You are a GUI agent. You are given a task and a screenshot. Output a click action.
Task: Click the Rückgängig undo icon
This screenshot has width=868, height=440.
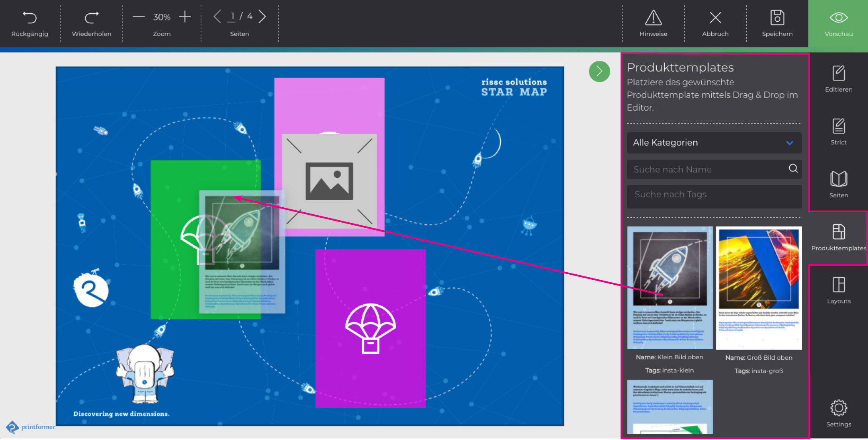point(30,18)
